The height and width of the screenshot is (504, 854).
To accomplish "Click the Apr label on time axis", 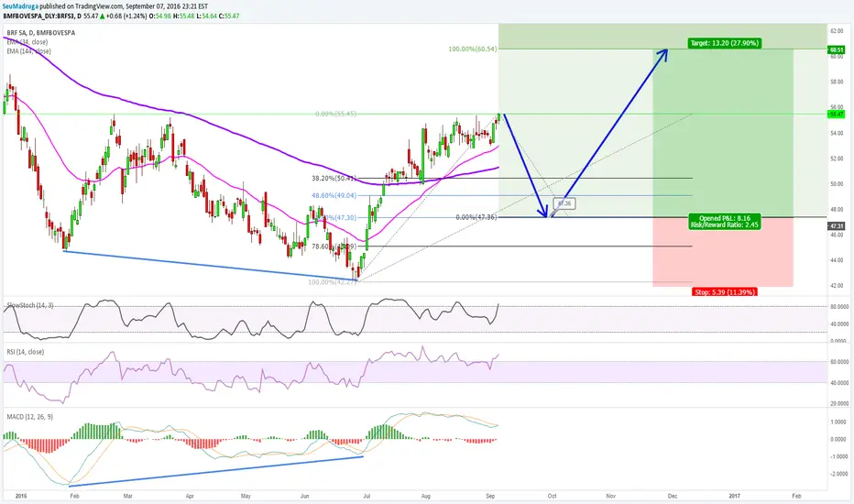I will pyautogui.click(x=190, y=497).
